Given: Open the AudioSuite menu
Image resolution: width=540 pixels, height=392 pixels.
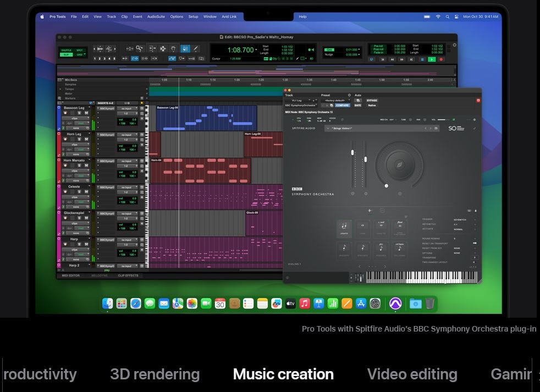Looking at the screenshot, I should (x=156, y=16).
